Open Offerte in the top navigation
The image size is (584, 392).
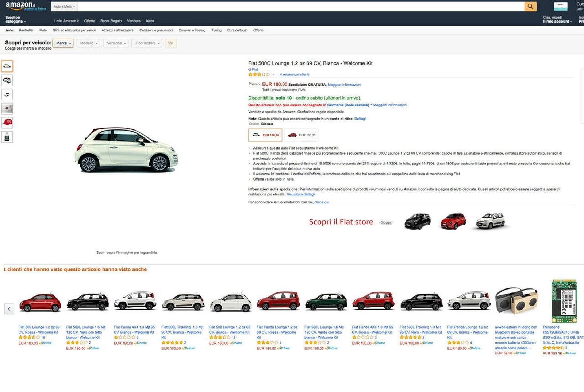[89, 21]
